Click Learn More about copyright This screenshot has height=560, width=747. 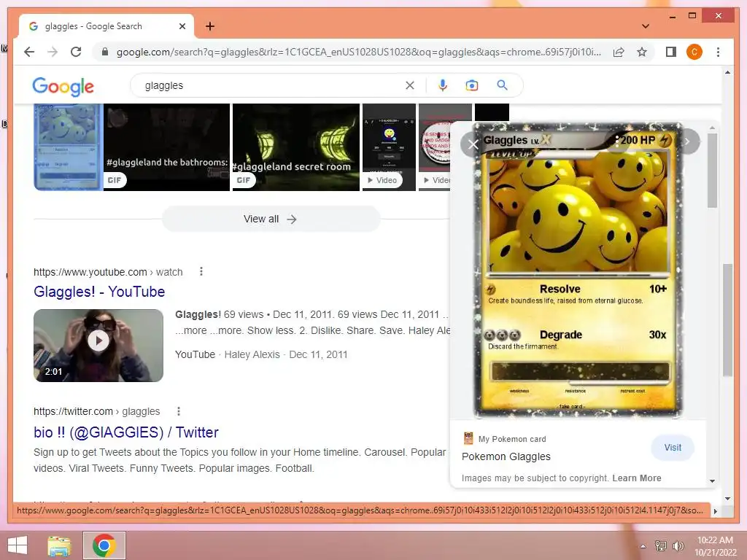(636, 478)
